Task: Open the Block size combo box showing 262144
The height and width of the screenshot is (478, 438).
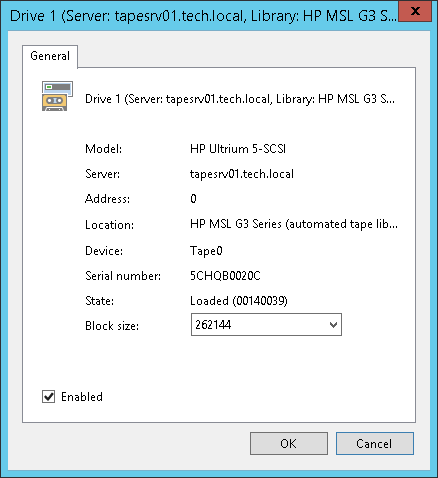Action: pyautogui.click(x=266, y=325)
